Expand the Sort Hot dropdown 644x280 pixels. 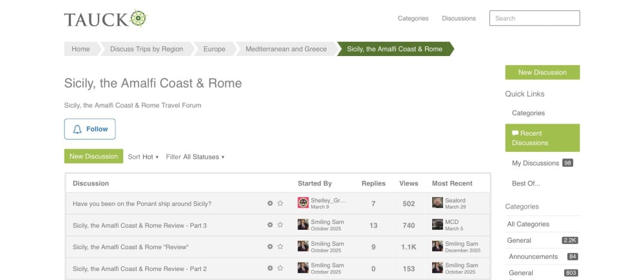(x=143, y=157)
